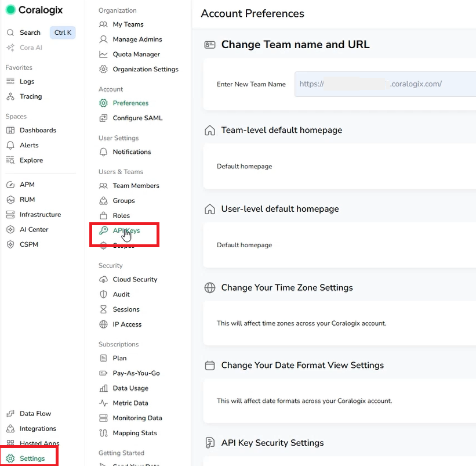The image size is (476, 466).
Task: Click the 'Team-level default homepage' heading
Action: point(282,130)
